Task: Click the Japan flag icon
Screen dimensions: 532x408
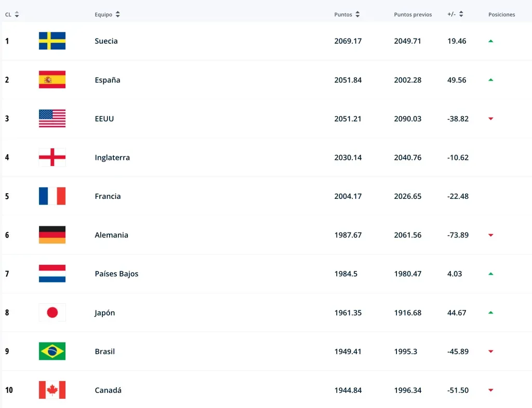Action: click(52, 312)
